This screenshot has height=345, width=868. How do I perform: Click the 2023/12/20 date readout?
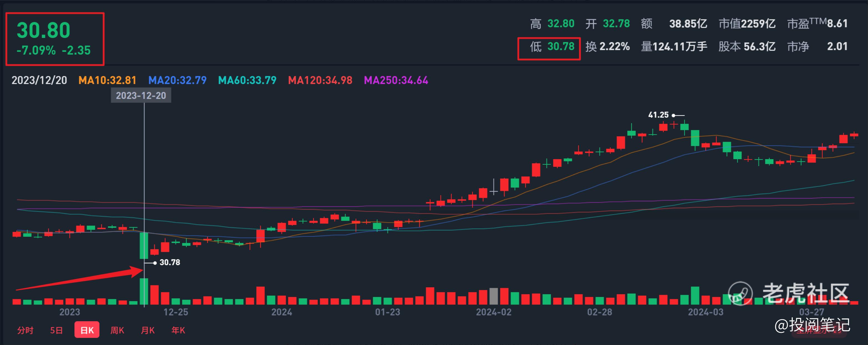[x=39, y=80]
